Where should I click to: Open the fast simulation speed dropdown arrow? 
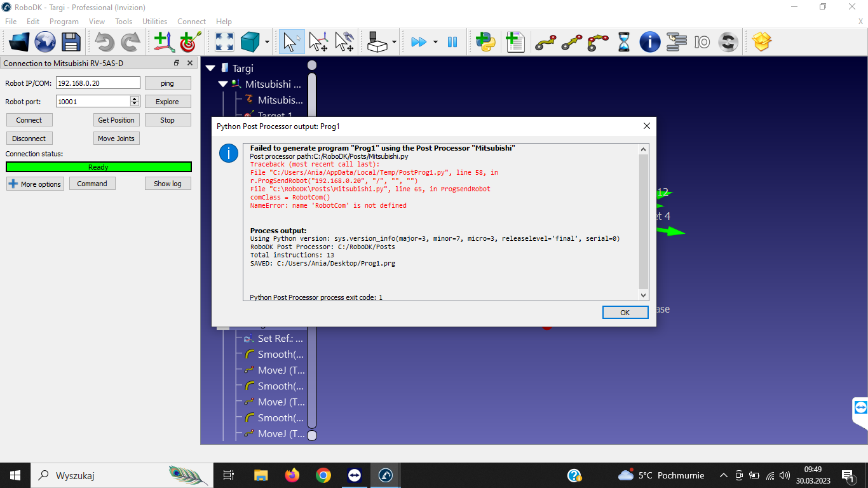435,43
